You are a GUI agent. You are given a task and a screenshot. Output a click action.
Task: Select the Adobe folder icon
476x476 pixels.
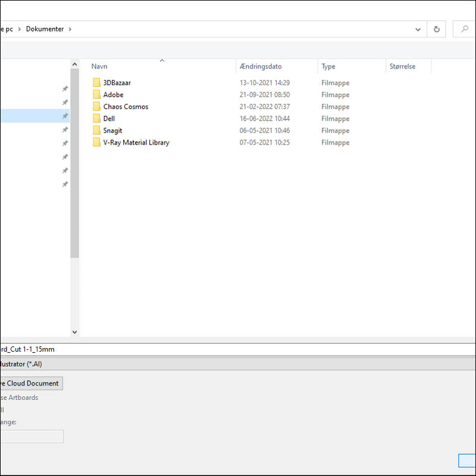[96, 95]
